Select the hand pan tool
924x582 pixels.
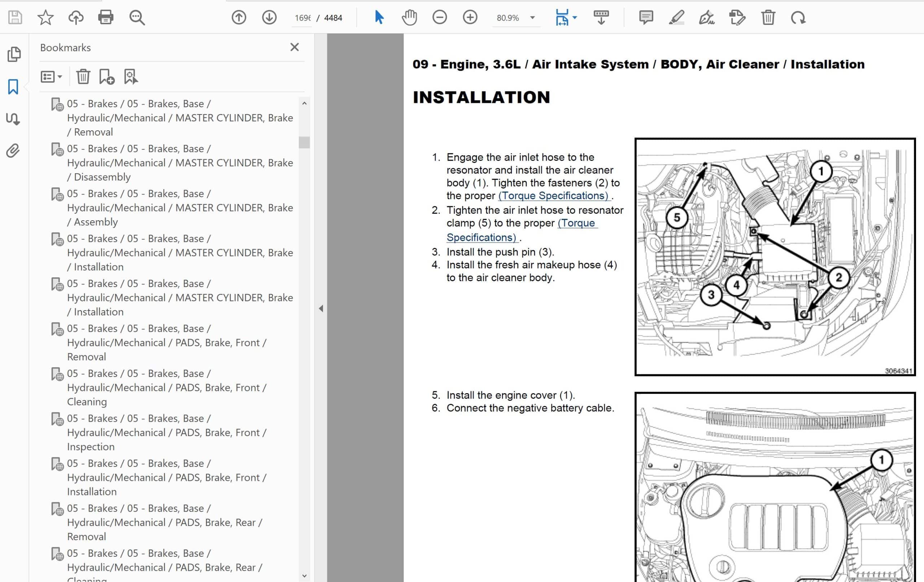click(409, 18)
